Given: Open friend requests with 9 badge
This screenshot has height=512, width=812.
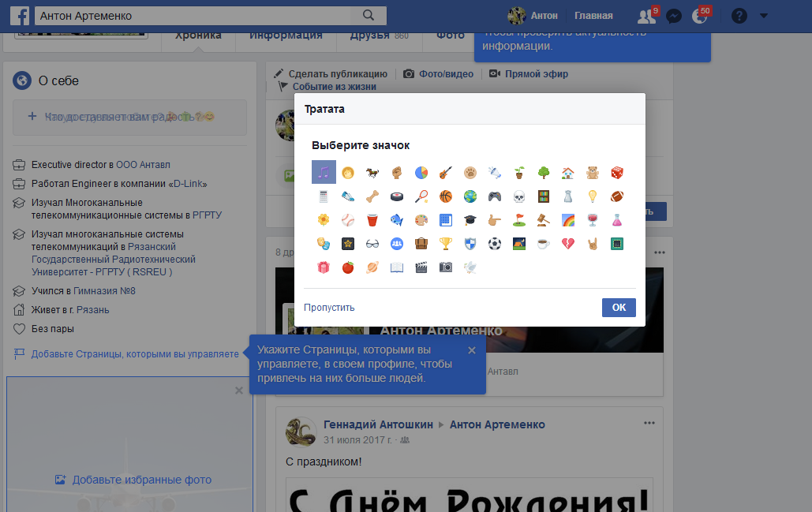Looking at the screenshot, I should [x=646, y=16].
